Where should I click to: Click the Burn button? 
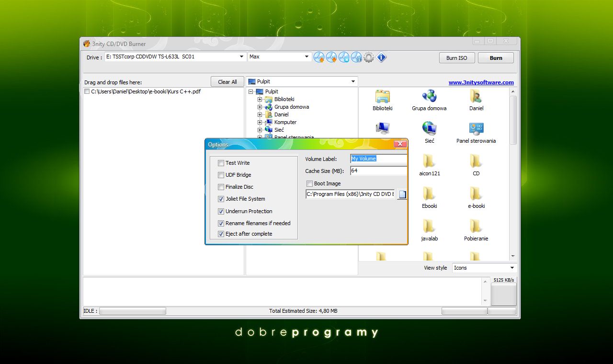tap(496, 58)
